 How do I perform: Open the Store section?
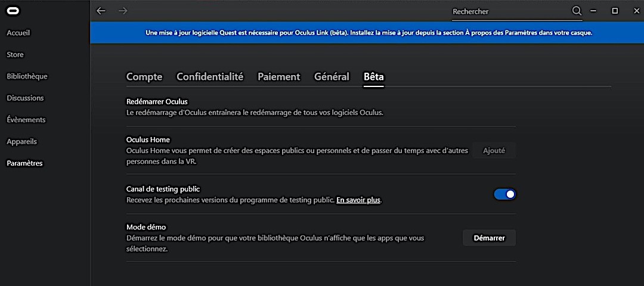click(x=15, y=55)
